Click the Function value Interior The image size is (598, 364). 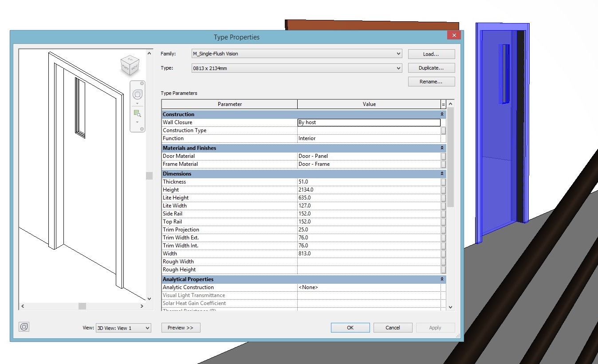[x=369, y=138]
